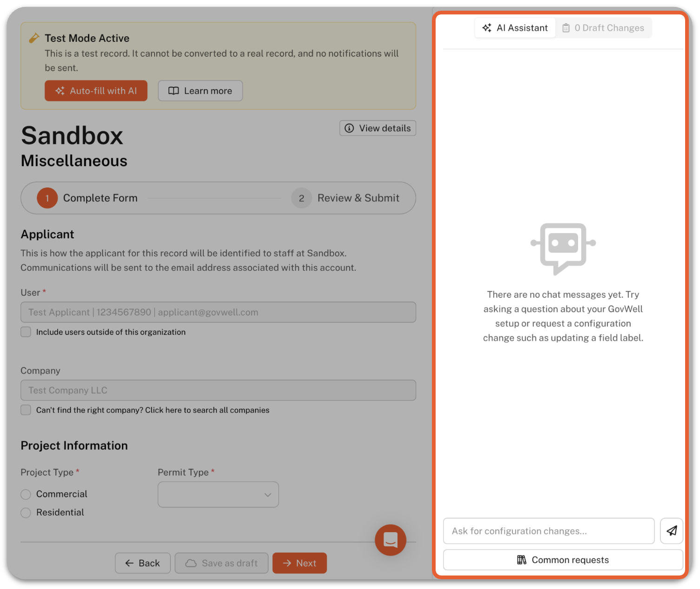Click the sparkle icon on Auto-fill with AI
The height and width of the screenshot is (589, 700).
(60, 91)
